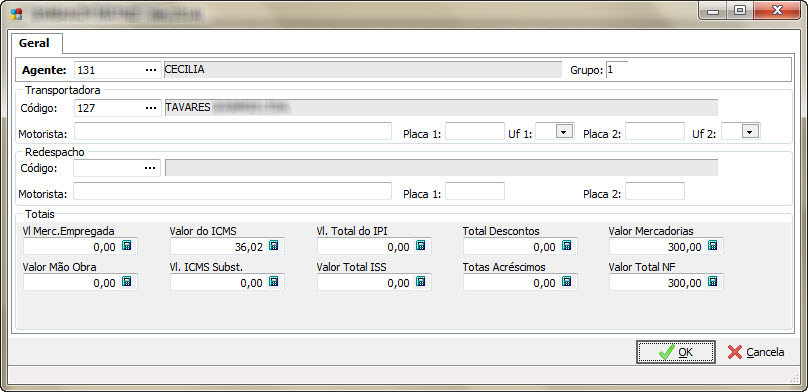Open calculator for Valor do ICMS
This screenshot has width=808, height=392.
[x=274, y=246]
